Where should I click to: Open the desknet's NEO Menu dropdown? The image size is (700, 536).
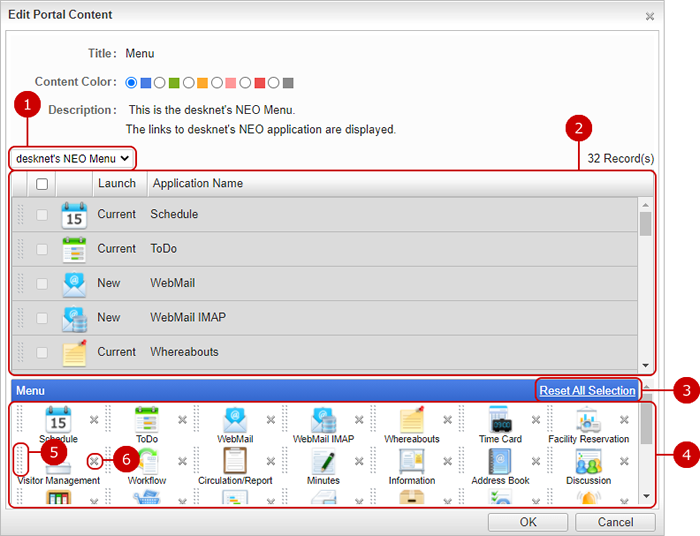(72, 158)
